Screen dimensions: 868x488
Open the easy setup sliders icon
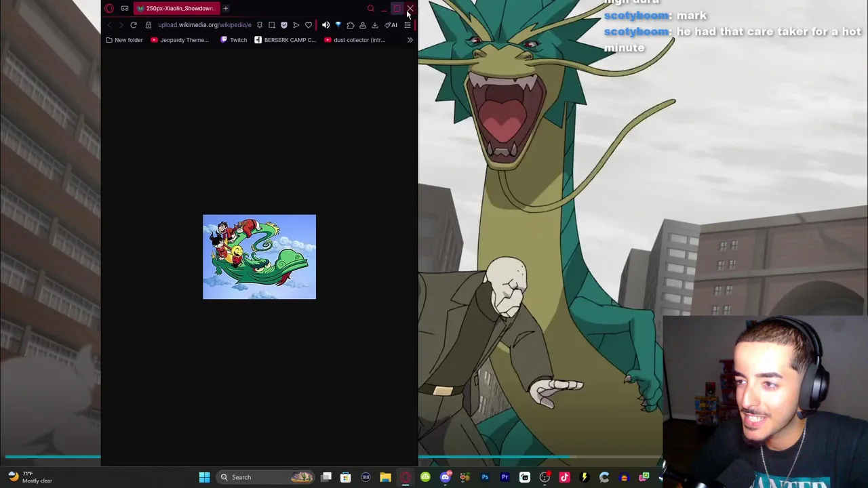[x=407, y=25]
